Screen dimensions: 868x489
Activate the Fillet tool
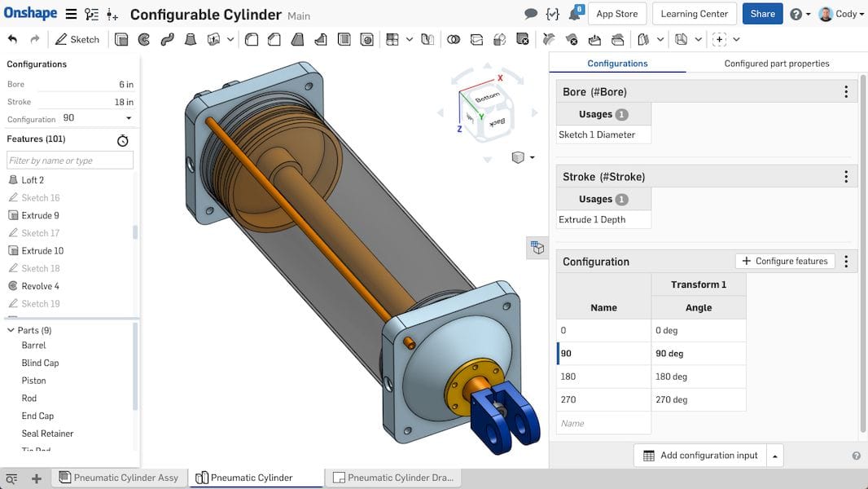coord(252,39)
